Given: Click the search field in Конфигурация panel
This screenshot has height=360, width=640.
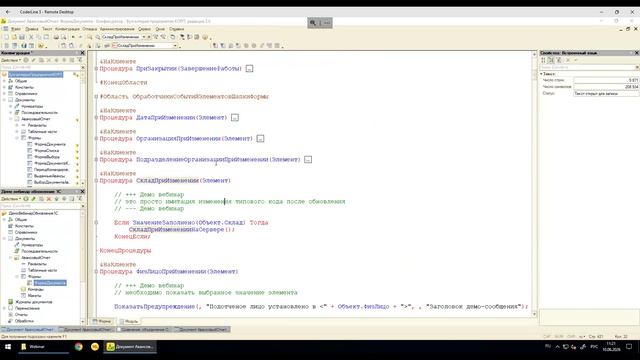Looking at the screenshot, I should [40, 67].
